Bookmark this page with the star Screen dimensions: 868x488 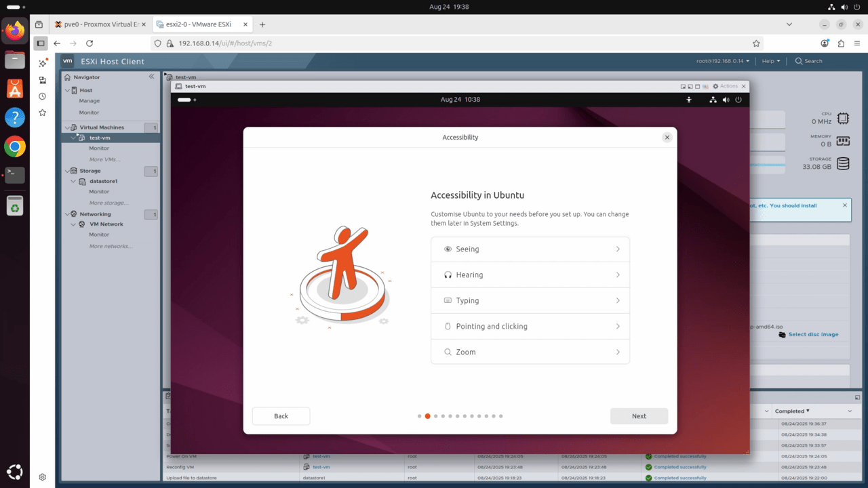(x=756, y=43)
